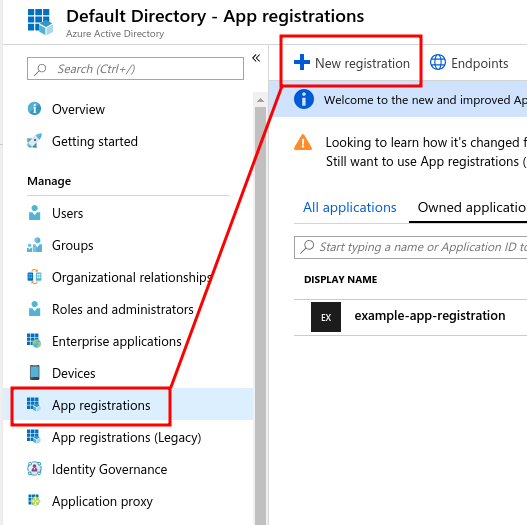Open Devices in the sidebar

pyautogui.click(x=74, y=373)
